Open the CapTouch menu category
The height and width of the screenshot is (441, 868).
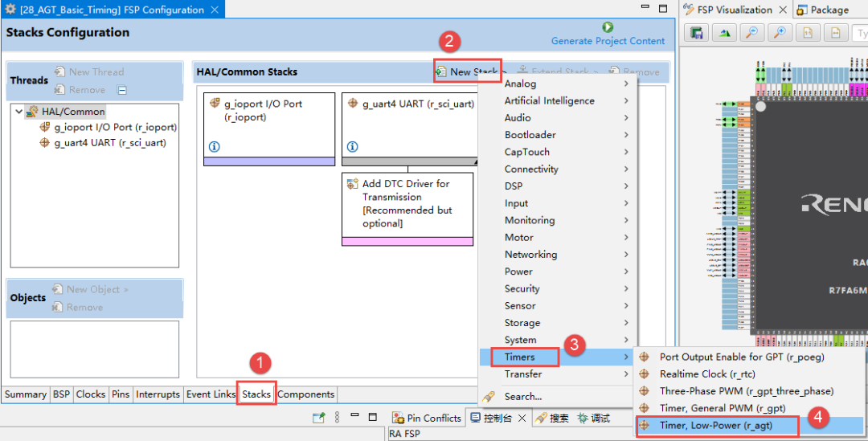click(x=527, y=152)
